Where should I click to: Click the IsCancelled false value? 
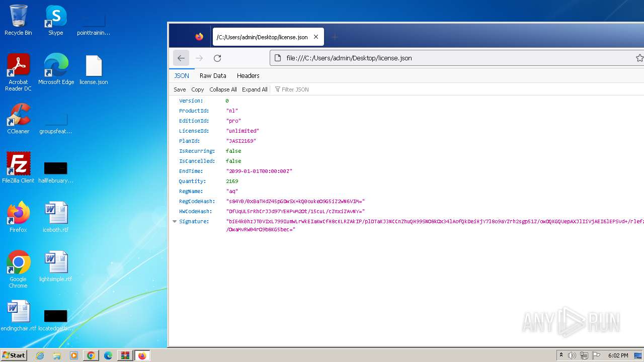click(x=233, y=161)
